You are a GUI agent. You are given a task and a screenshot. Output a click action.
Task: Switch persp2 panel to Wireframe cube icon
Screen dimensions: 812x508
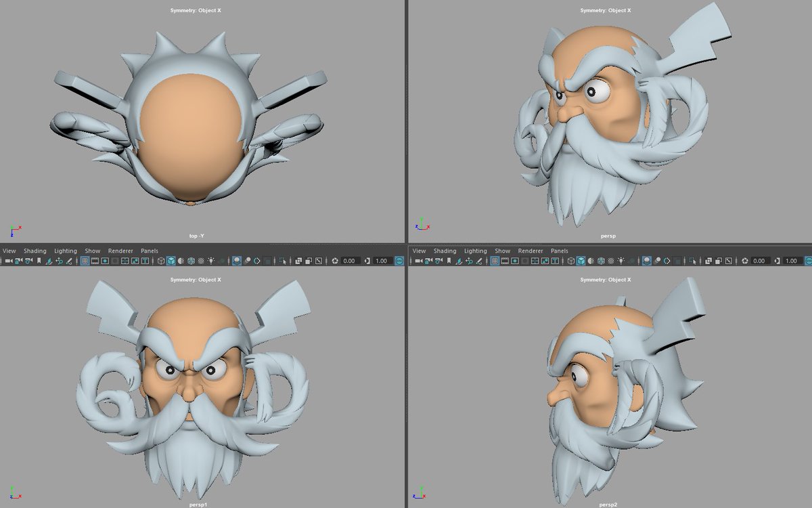click(x=570, y=261)
